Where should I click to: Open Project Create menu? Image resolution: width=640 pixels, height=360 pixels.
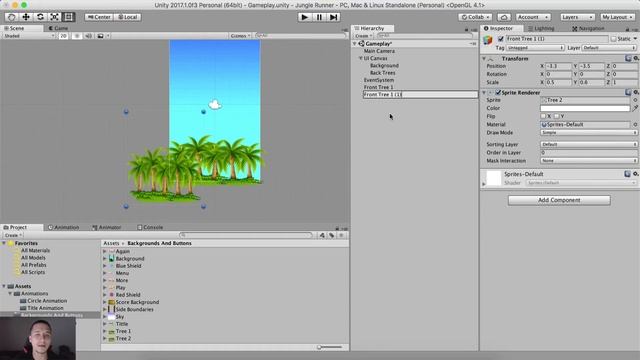(x=13, y=236)
